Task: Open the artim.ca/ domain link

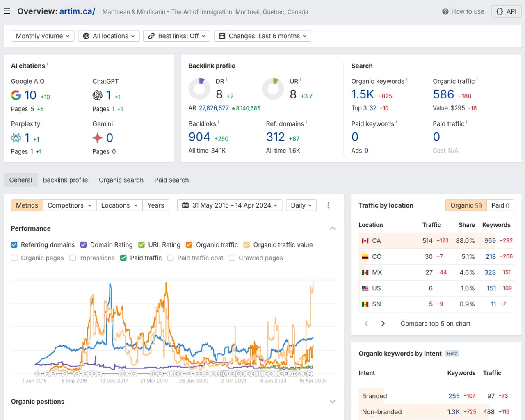Action: (x=77, y=11)
